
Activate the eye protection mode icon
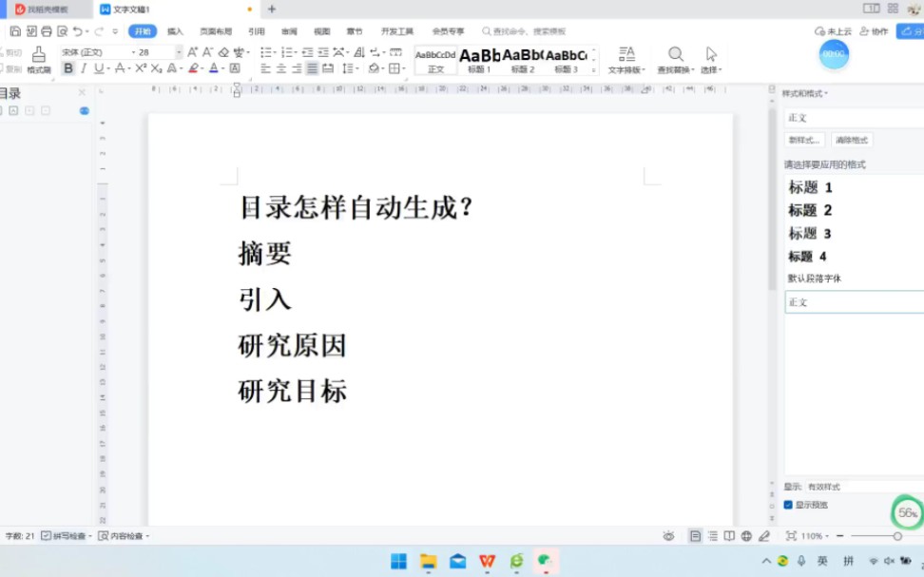(x=669, y=536)
